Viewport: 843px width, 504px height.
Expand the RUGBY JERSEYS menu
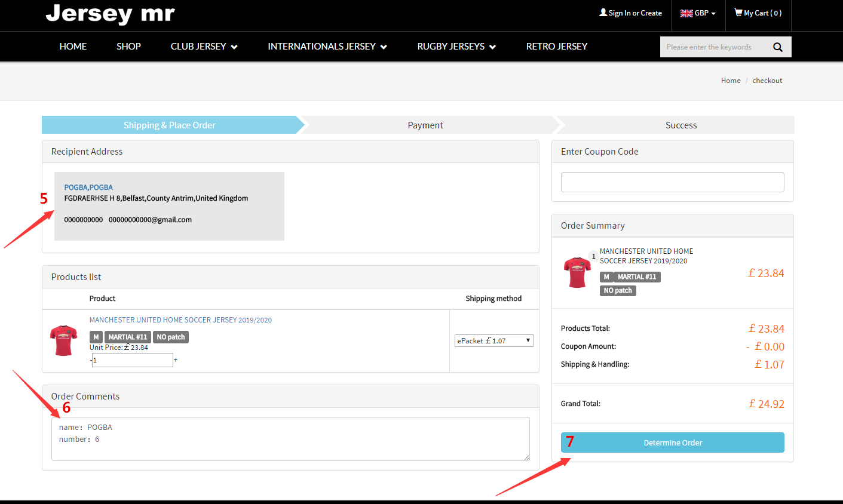tap(456, 47)
